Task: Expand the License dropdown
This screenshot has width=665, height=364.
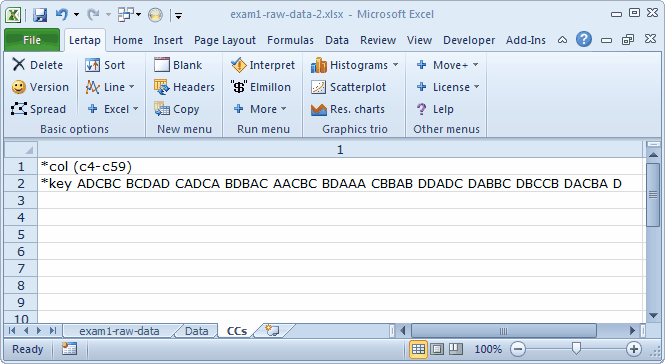Action: pyautogui.click(x=477, y=87)
